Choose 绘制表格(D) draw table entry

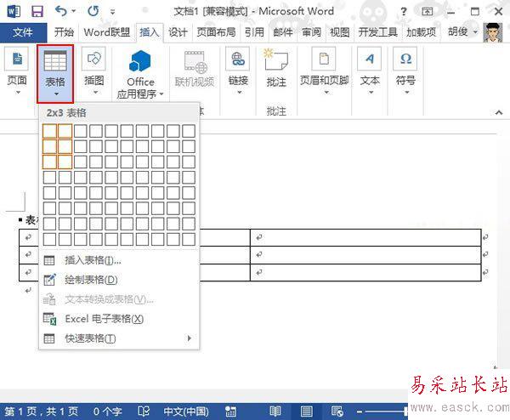click(x=119, y=280)
